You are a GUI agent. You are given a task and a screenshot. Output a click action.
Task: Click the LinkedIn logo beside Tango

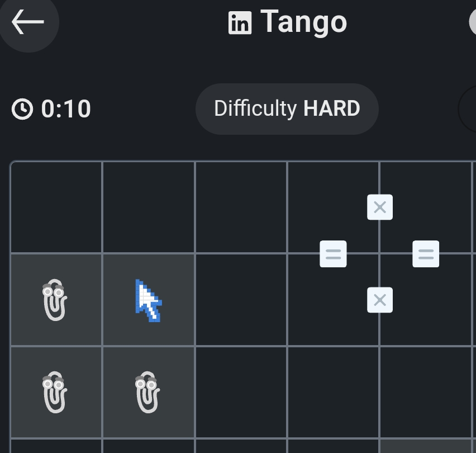pyautogui.click(x=240, y=23)
